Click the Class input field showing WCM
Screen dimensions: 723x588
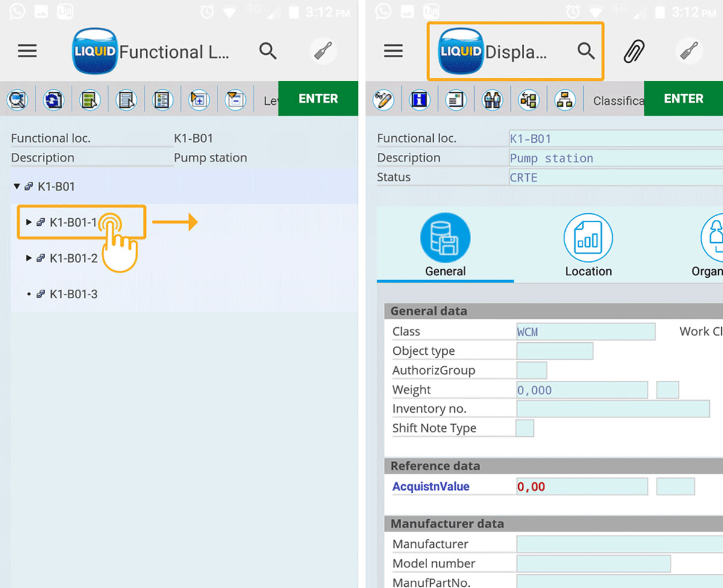coord(585,332)
